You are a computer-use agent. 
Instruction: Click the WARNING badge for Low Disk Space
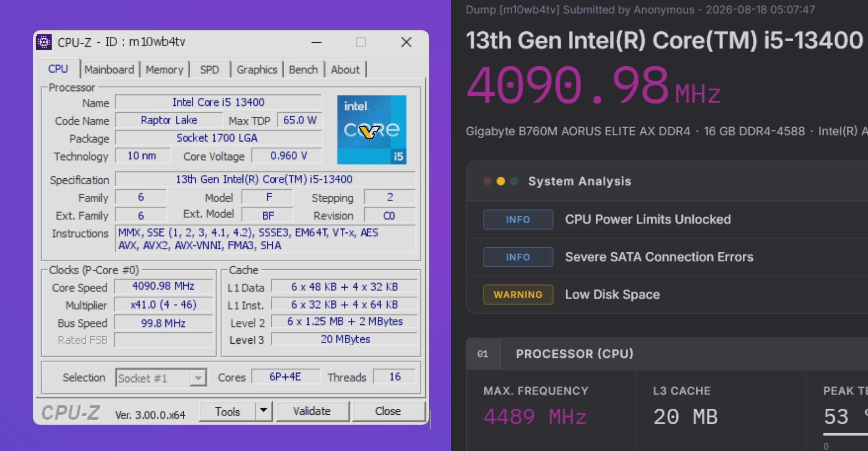click(x=518, y=295)
